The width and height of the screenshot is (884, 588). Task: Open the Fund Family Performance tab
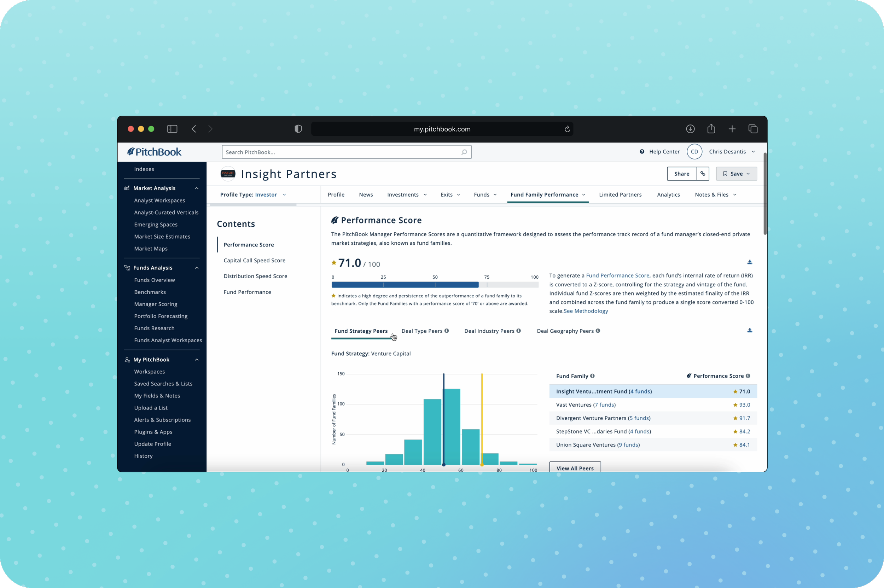[x=548, y=194]
